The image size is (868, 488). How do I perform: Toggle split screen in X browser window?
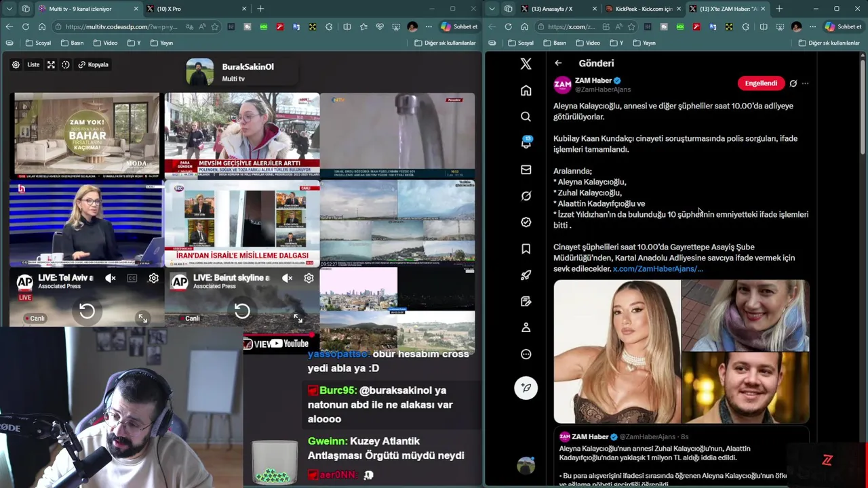764,26
